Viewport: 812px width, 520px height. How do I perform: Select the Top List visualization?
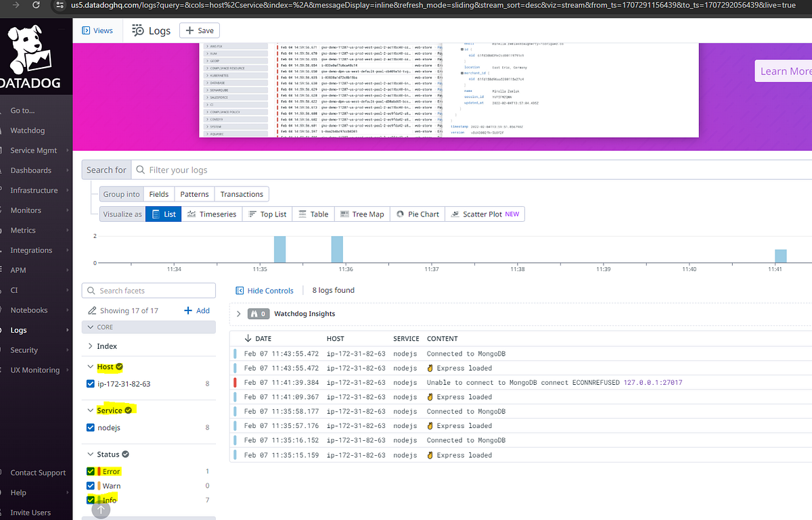click(267, 214)
